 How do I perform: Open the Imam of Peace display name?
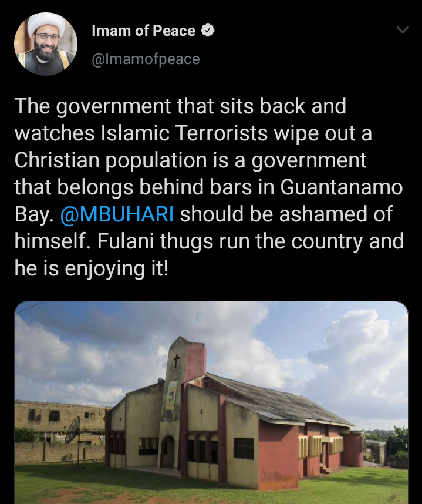coord(143,31)
